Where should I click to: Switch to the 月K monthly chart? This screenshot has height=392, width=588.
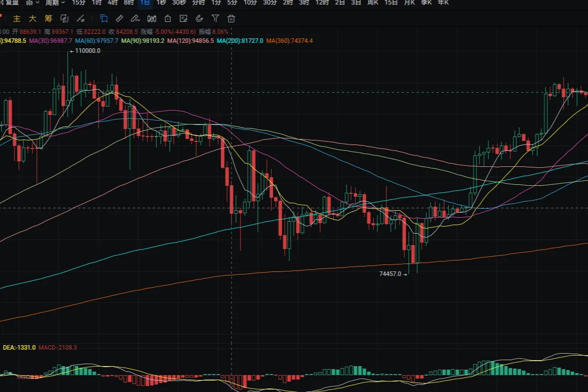pyautogui.click(x=409, y=2)
